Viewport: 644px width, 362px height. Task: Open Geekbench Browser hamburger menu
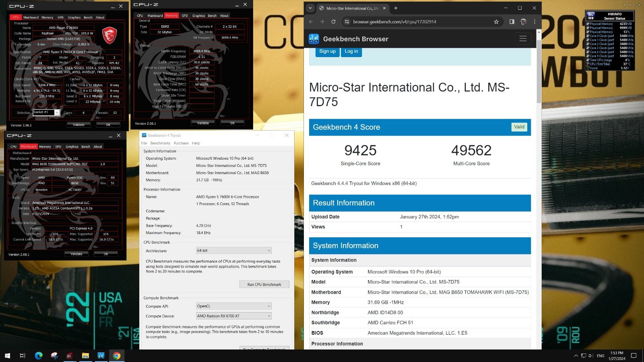523,39
